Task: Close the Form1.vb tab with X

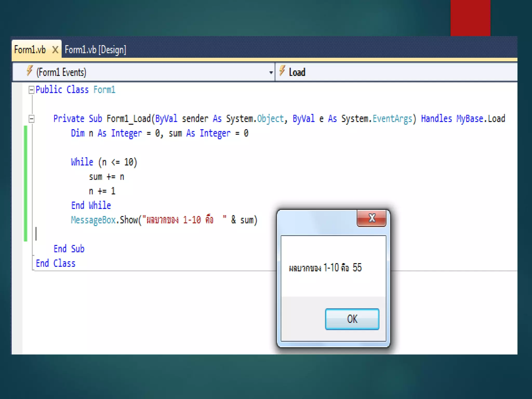Action: point(55,49)
